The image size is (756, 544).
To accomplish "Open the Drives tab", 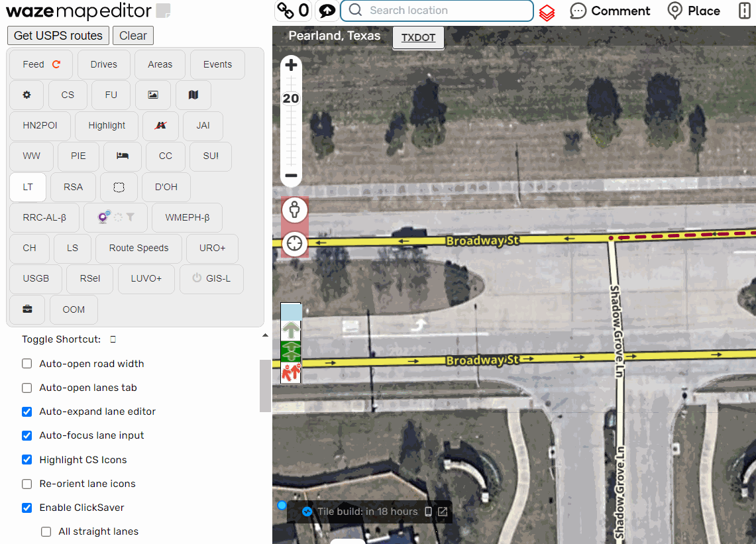I will (x=104, y=64).
